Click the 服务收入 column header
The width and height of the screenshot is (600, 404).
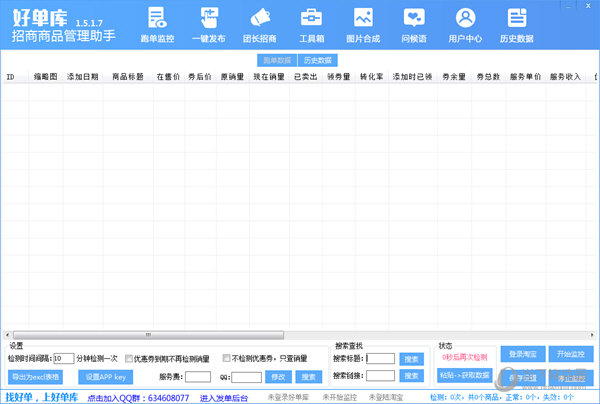coord(566,77)
